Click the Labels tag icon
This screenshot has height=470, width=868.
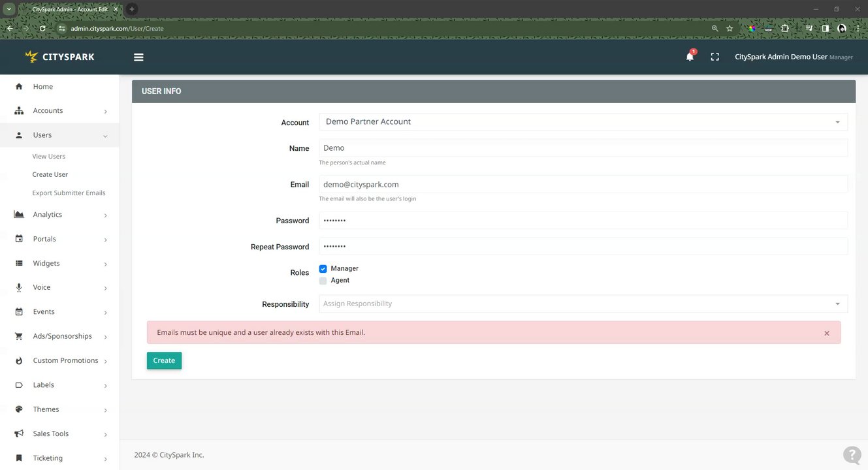click(x=19, y=385)
